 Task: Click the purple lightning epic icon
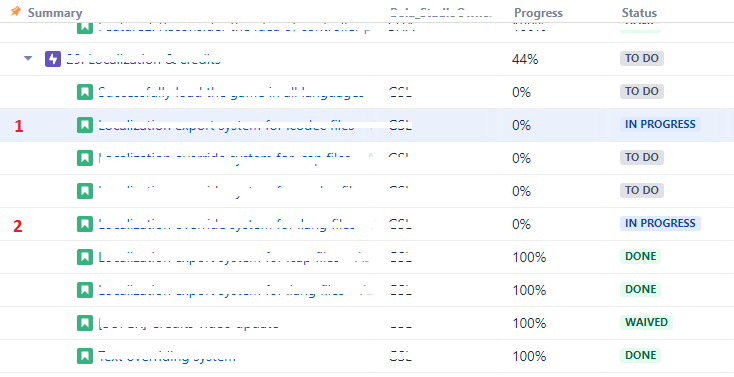coord(53,59)
